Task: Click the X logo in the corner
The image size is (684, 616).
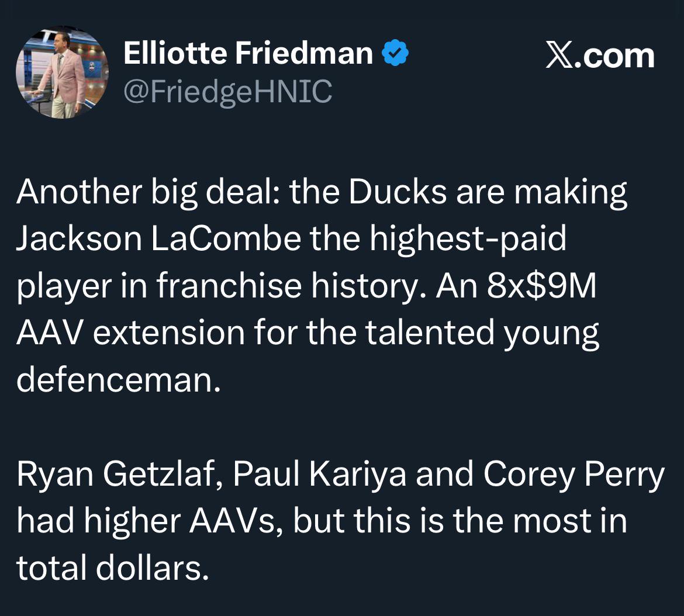Action: tap(559, 56)
